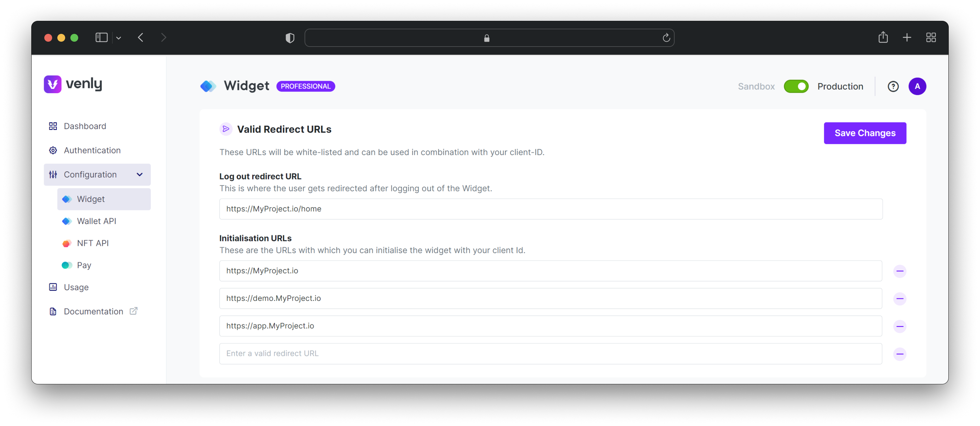The image size is (980, 426).
Task: Click the Widget header icon
Action: (208, 86)
